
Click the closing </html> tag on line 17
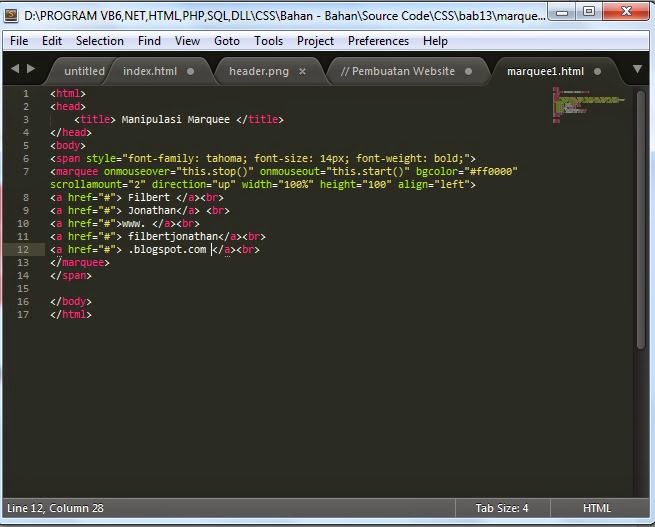71,314
